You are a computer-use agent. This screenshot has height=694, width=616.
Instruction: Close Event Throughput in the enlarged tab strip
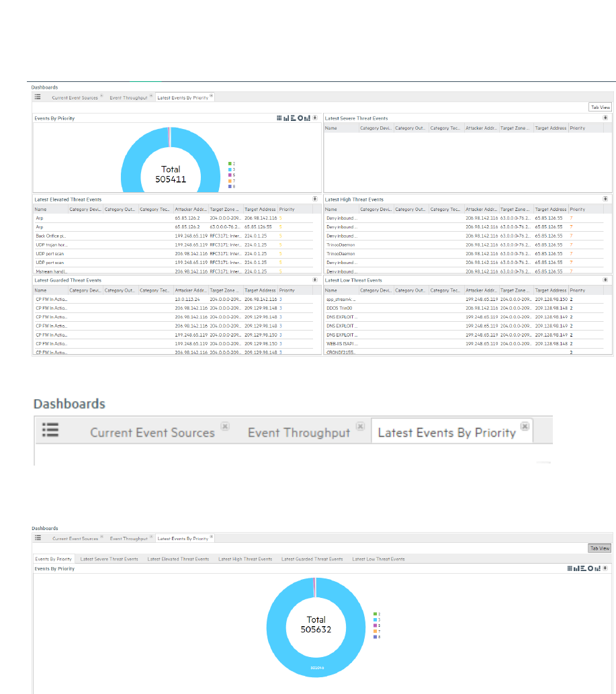pos(361,426)
